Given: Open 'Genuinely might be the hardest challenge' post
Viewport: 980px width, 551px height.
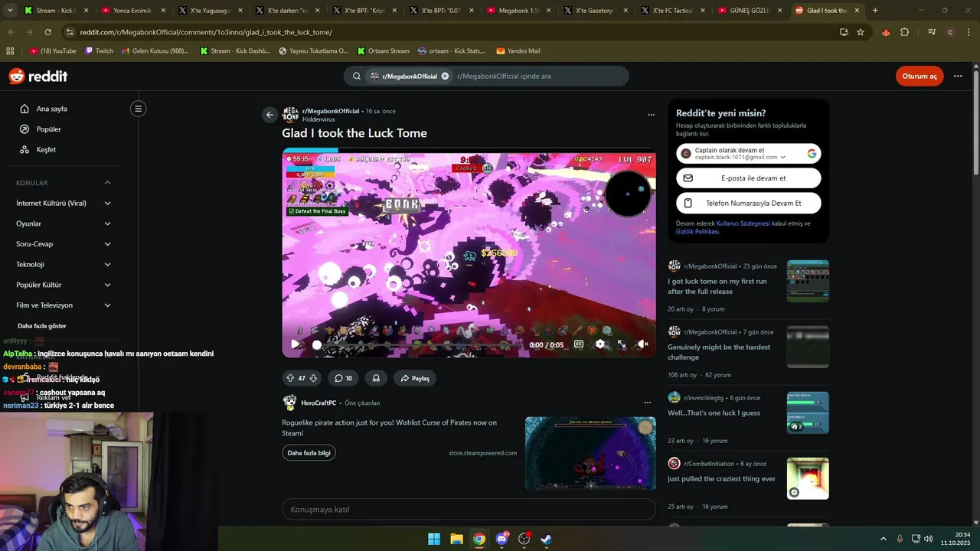Looking at the screenshot, I should pos(719,352).
